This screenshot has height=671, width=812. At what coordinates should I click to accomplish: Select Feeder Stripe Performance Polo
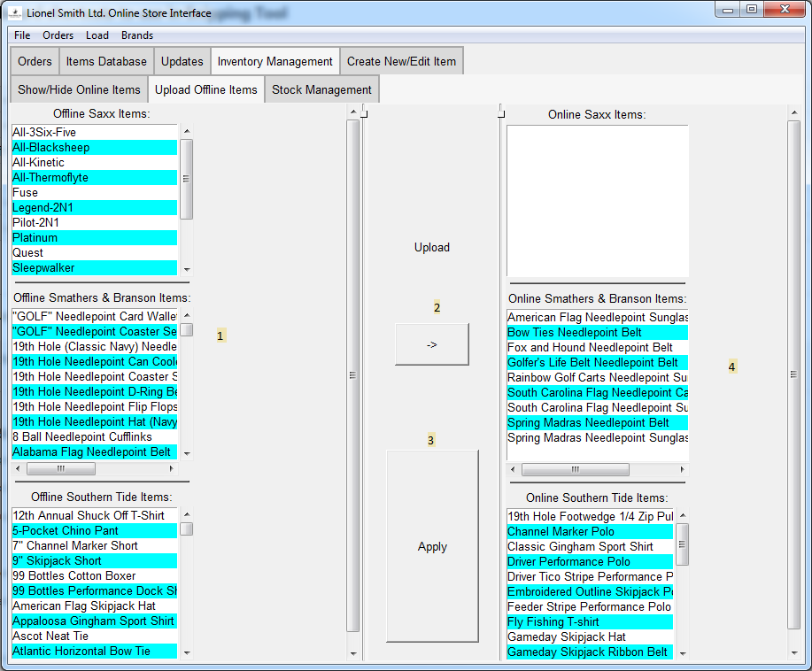[590, 606]
